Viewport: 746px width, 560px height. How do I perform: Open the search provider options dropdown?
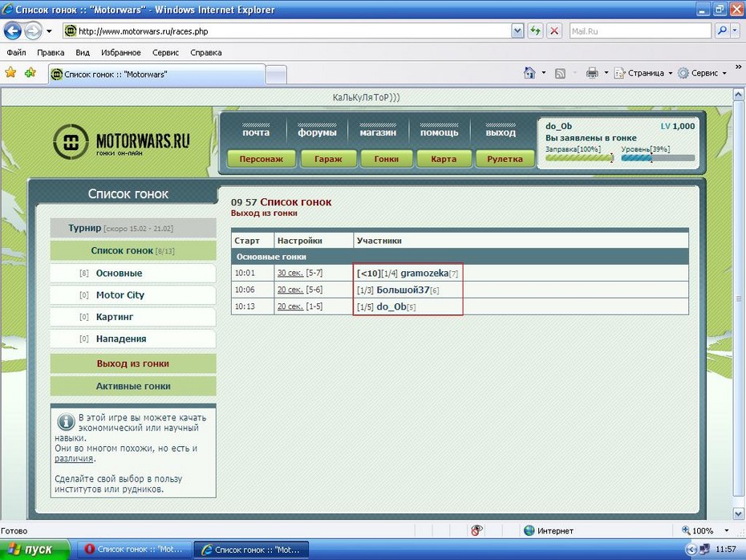coord(735,31)
